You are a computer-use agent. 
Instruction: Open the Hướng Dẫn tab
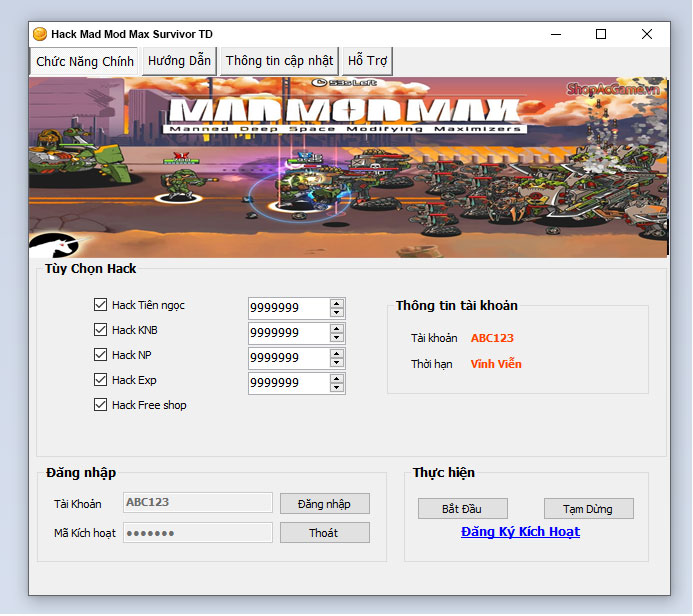179,61
